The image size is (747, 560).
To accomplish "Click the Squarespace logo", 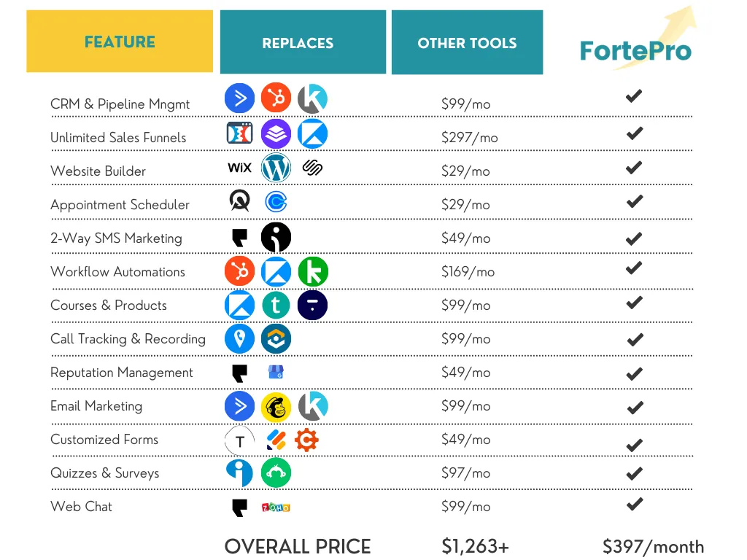I will click(x=312, y=168).
